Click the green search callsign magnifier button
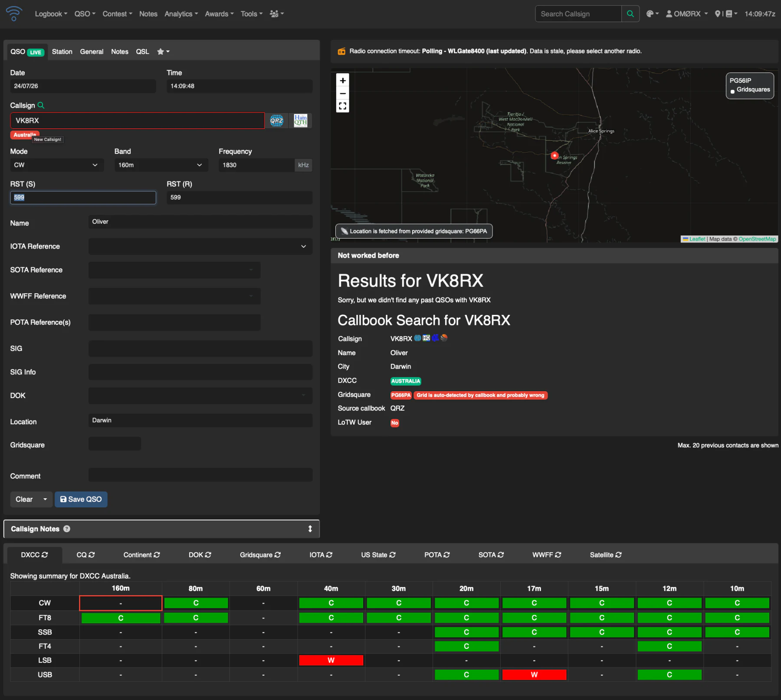 coord(630,14)
